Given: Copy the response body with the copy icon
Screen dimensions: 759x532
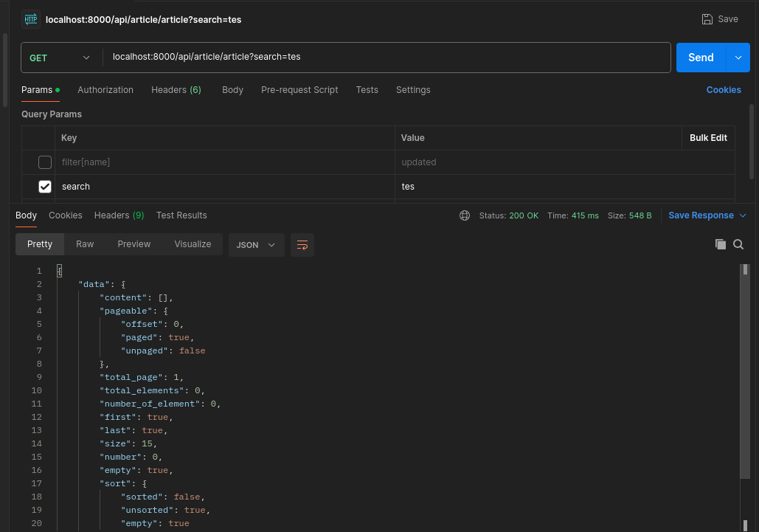Looking at the screenshot, I should coord(721,244).
